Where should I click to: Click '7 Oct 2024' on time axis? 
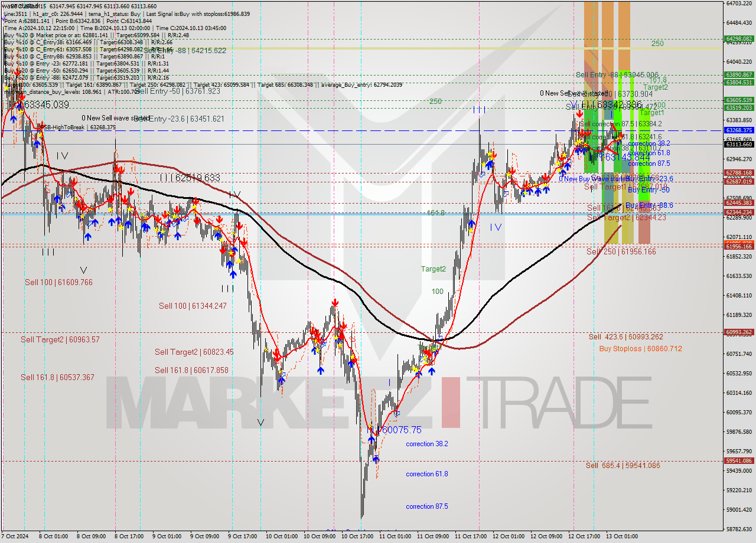(16, 537)
